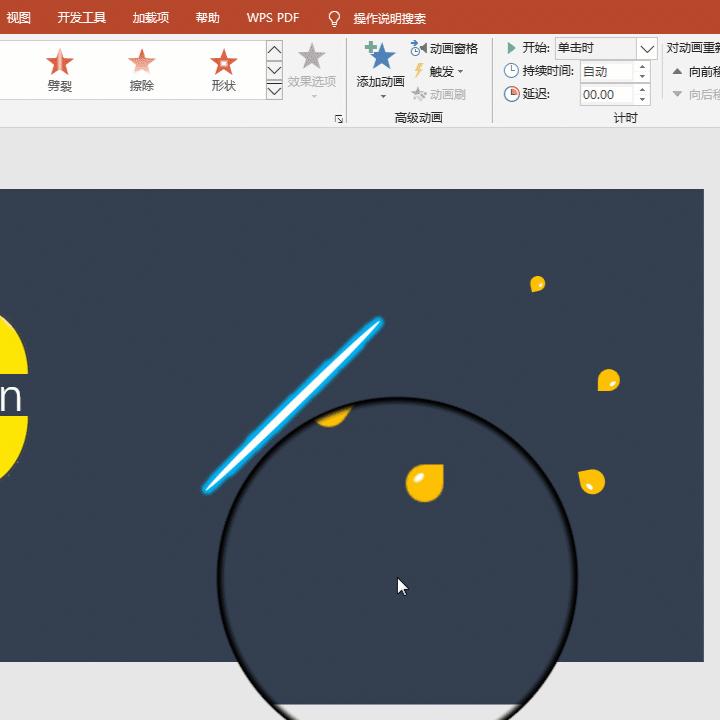Click the clock icon beside 持续时间

click(511, 71)
